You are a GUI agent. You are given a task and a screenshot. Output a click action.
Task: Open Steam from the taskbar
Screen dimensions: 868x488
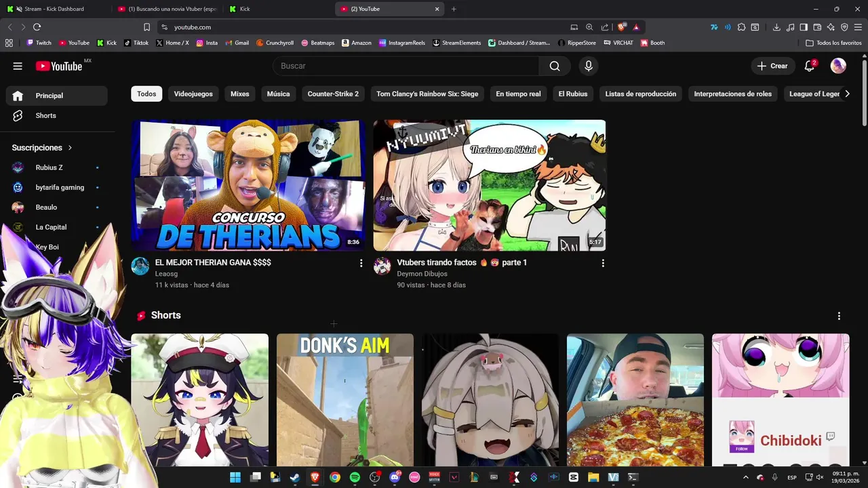pos(294,477)
